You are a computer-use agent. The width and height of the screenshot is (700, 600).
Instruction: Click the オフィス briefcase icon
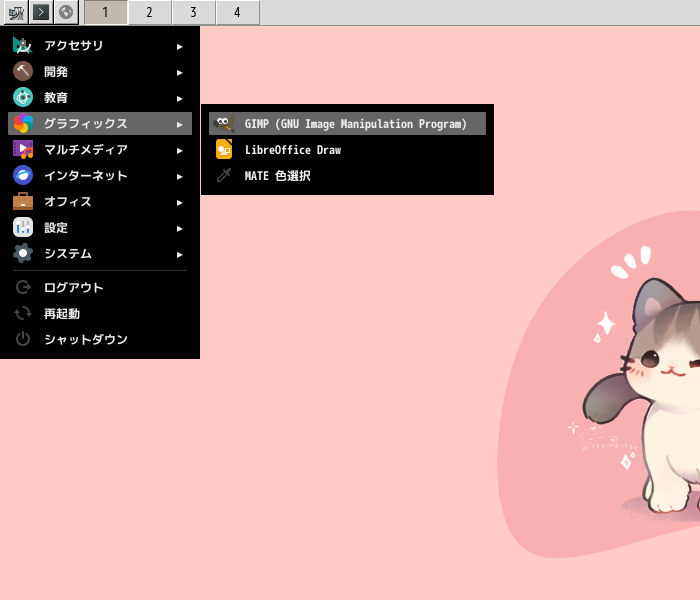22,201
